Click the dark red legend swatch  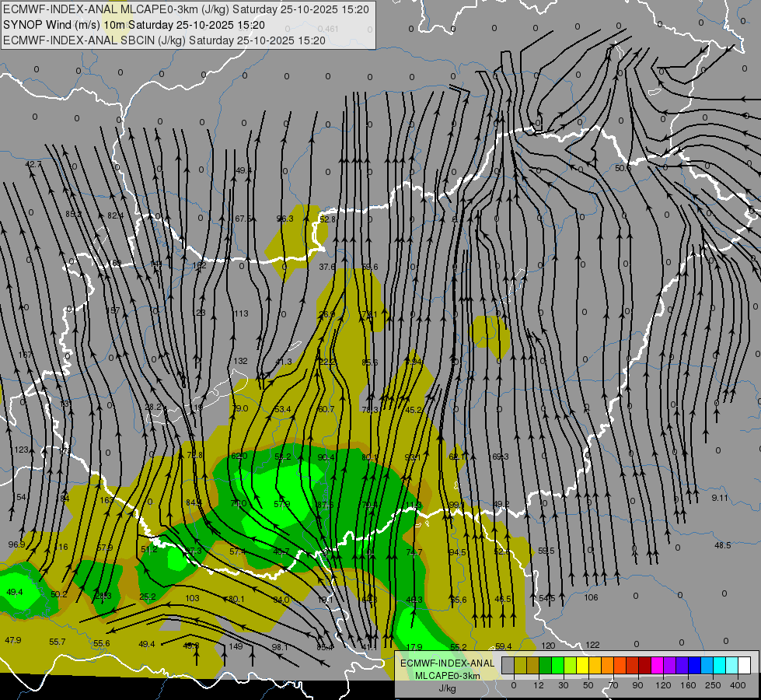[x=645, y=665]
